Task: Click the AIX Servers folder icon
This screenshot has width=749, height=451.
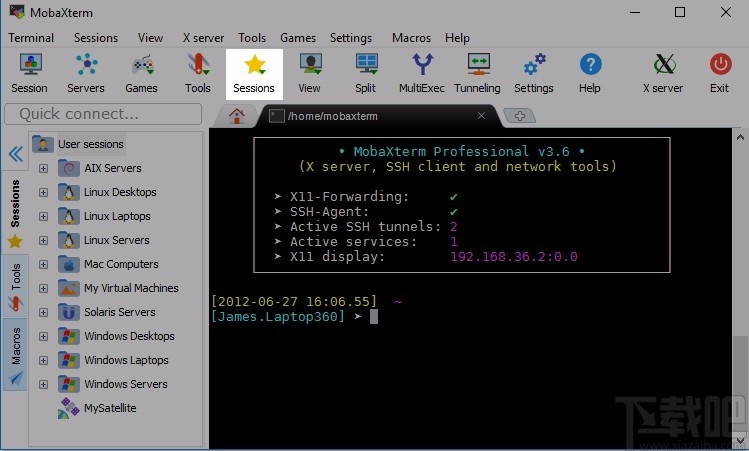Action: (69, 168)
